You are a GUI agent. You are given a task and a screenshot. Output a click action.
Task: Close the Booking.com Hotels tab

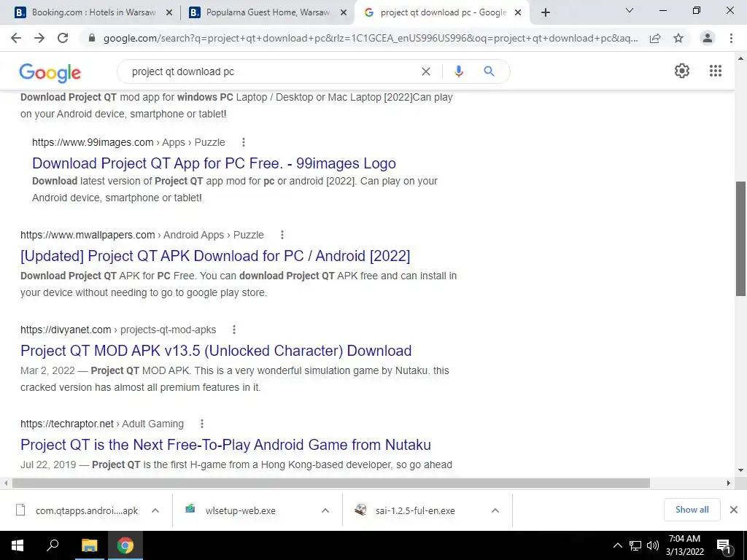click(169, 13)
